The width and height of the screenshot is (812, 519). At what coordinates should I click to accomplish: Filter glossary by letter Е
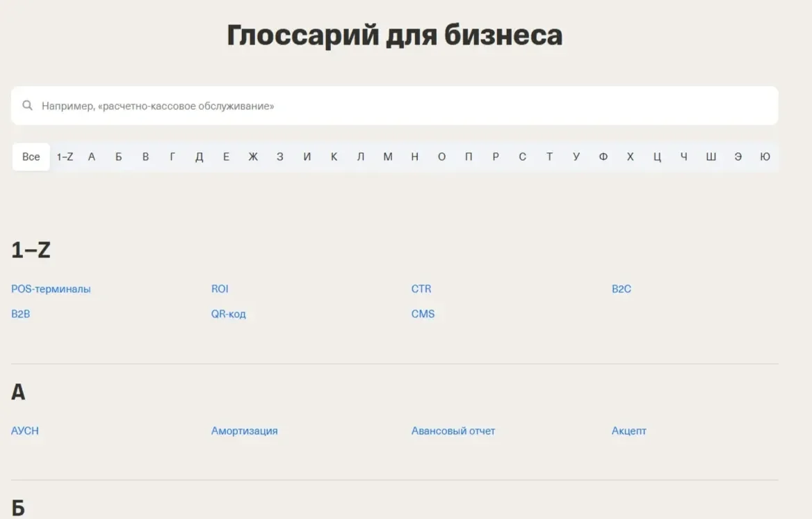point(227,157)
